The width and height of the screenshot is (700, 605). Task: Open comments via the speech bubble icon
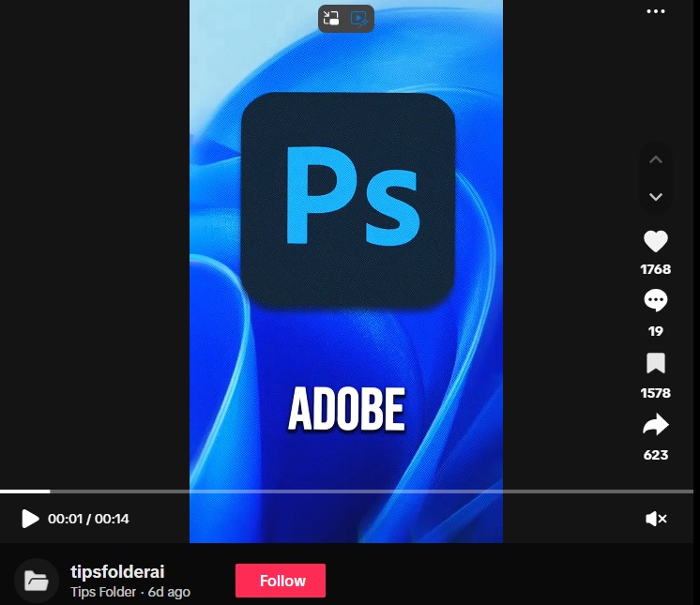(656, 301)
